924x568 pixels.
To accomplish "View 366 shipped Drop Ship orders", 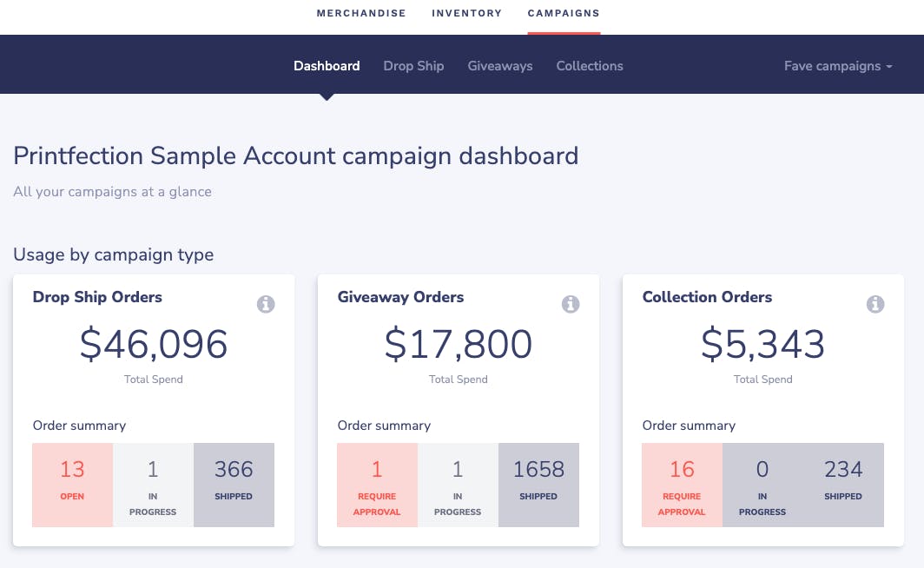I will [234, 485].
